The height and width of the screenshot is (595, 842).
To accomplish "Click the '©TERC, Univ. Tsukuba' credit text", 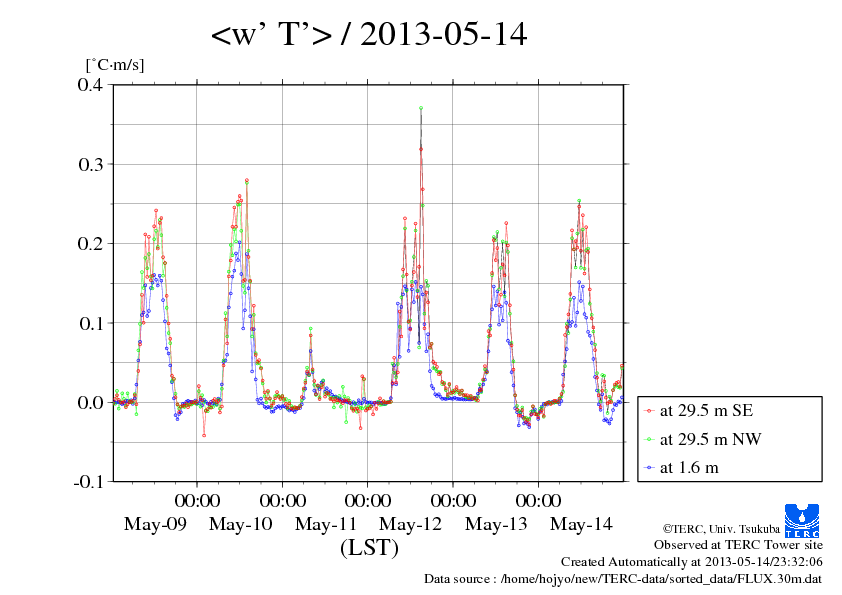I will 721,529.
